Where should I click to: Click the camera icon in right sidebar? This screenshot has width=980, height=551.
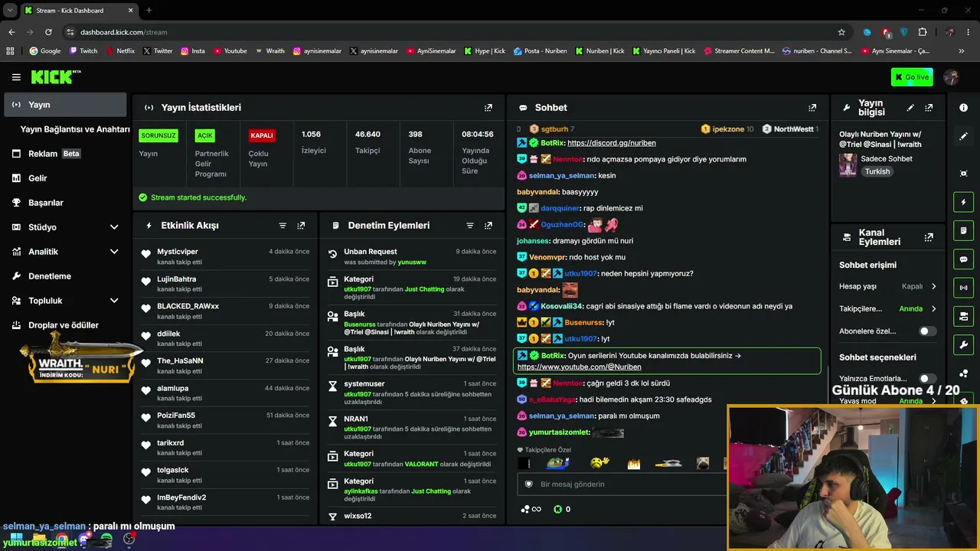pyautogui.click(x=963, y=316)
